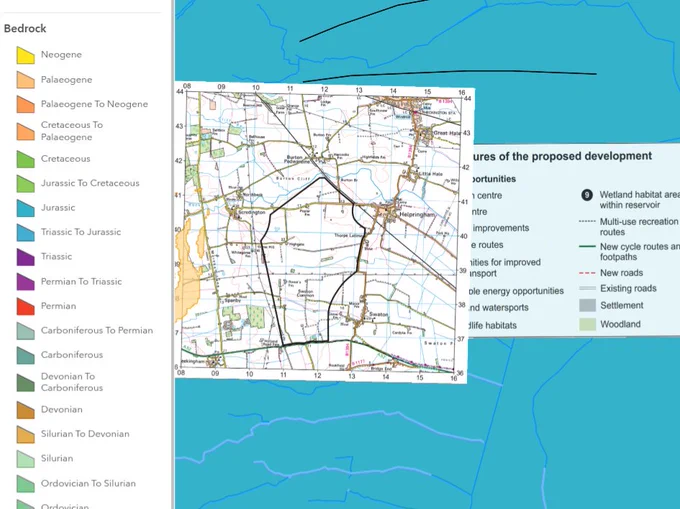The width and height of the screenshot is (680, 509).
Task: Click Helpringham village on the overlay map
Action: coord(416,215)
